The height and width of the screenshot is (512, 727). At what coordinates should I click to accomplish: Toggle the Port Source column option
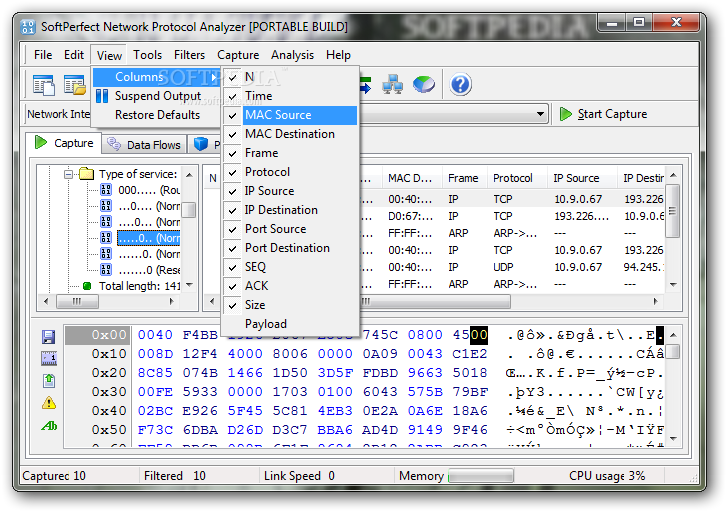pyautogui.click(x=290, y=229)
